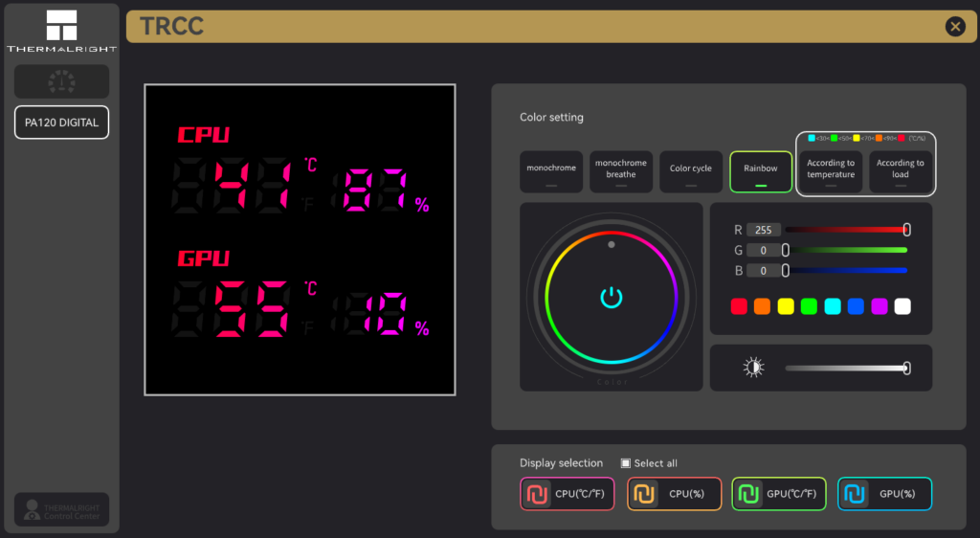Toggle CPU(℃/℉) display selection
The image size is (980, 538).
567,494
